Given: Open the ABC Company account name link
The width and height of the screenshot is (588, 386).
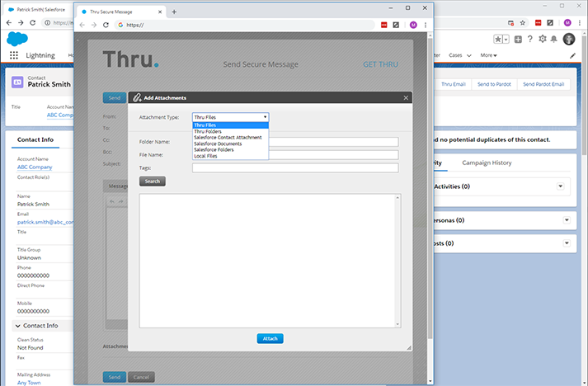Looking at the screenshot, I should [x=35, y=167].
